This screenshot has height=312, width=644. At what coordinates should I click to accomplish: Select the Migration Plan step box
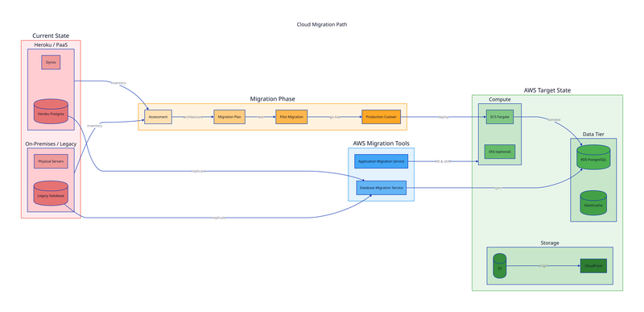(x=229, y=117)
